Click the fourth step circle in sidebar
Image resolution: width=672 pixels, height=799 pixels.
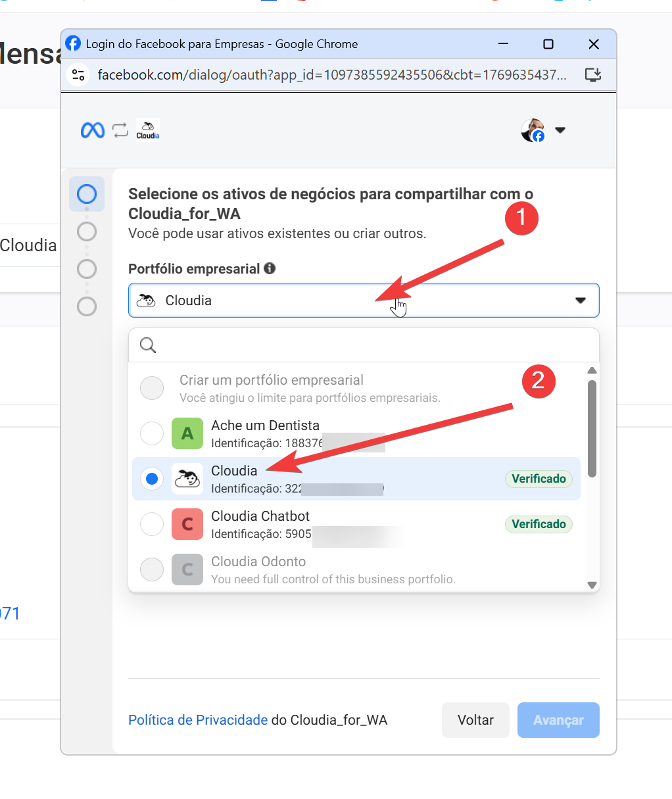click(x=87, y=306)
